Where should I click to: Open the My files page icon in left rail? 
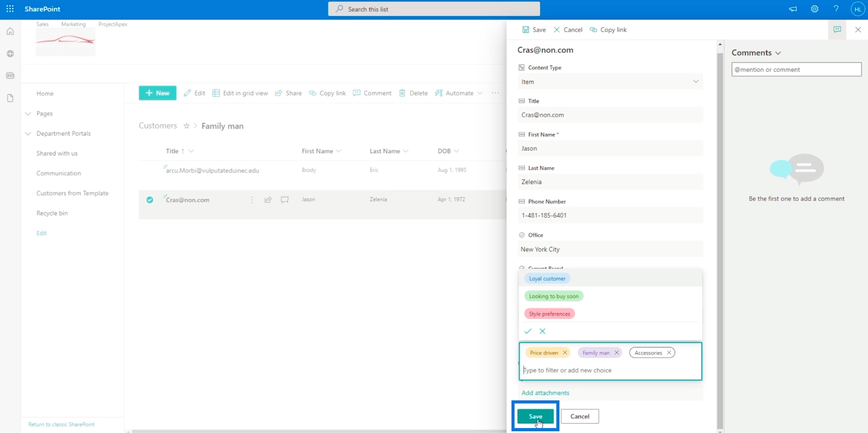(10, 98)
